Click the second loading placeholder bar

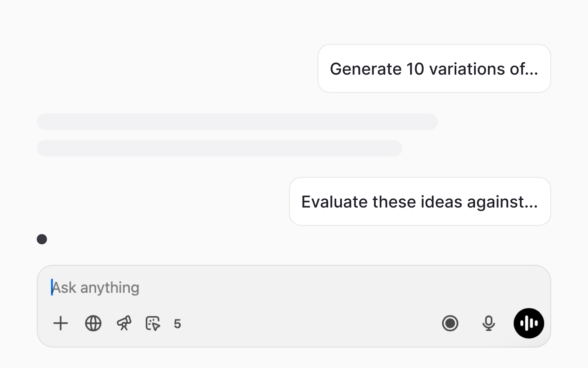click(219, 148)
